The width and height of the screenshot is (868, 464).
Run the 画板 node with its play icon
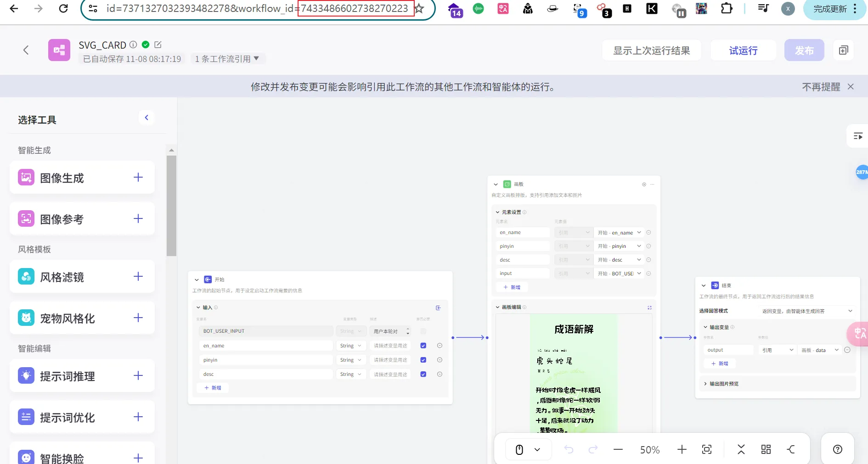[644, 184]
